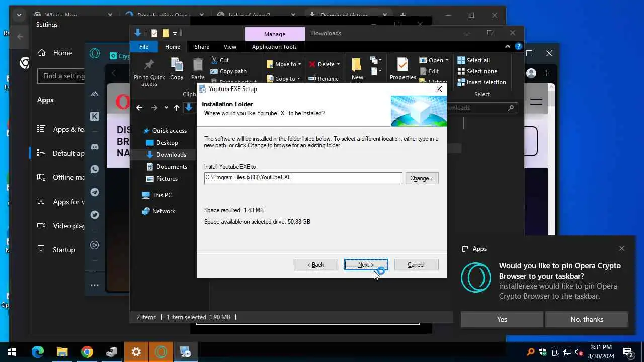Screen dimensions: 644x362
Task: Click the Explorer search magnifier icon
Action: 511,108
